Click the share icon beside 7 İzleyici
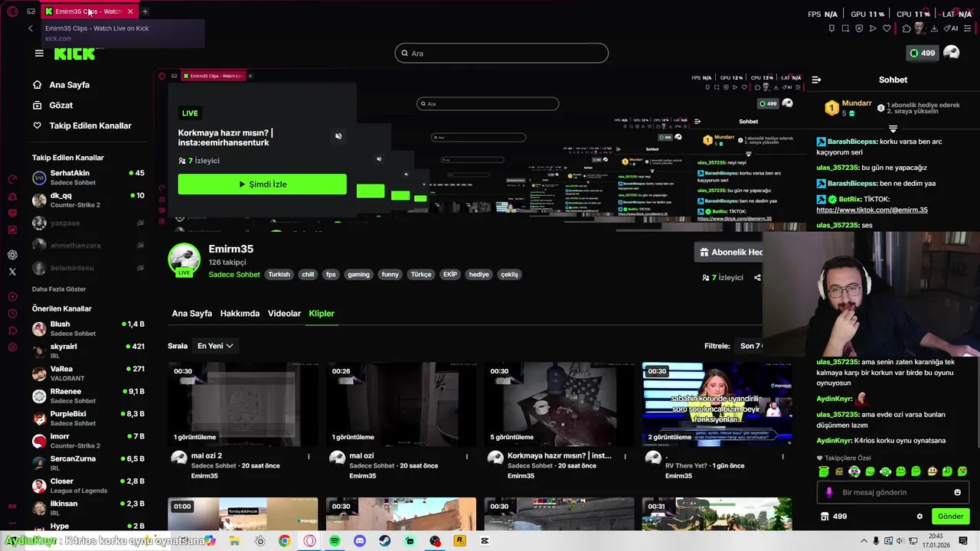The height and width of the screenshot is (551, 980). [757, 278]
